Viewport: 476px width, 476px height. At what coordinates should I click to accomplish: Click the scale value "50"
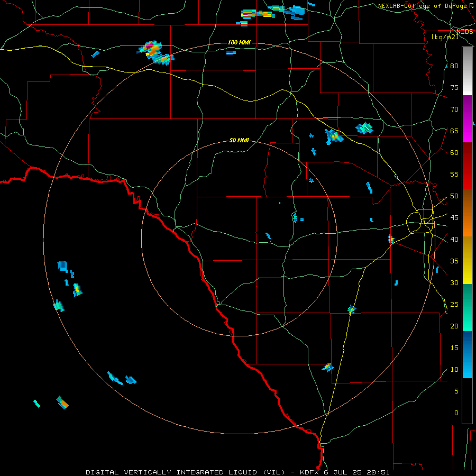454,196
